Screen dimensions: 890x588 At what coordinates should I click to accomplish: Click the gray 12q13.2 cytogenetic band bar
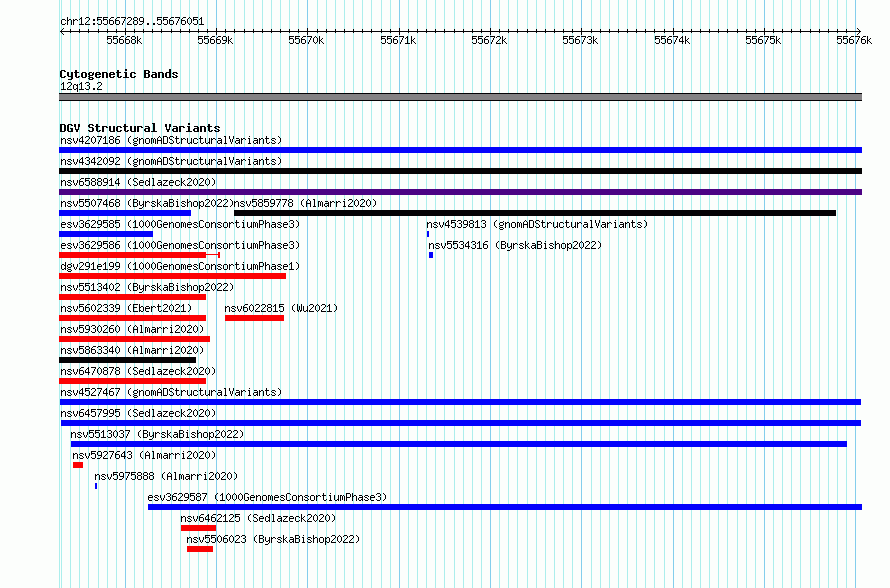460,97
